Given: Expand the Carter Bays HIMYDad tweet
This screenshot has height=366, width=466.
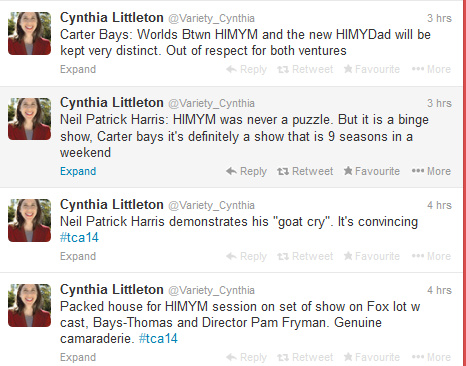Looking at the screenshot, I should (x=78, y=69).
